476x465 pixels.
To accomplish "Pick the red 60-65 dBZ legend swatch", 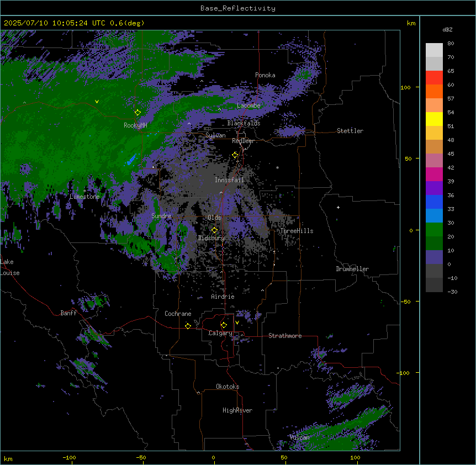I will [434, 78].
